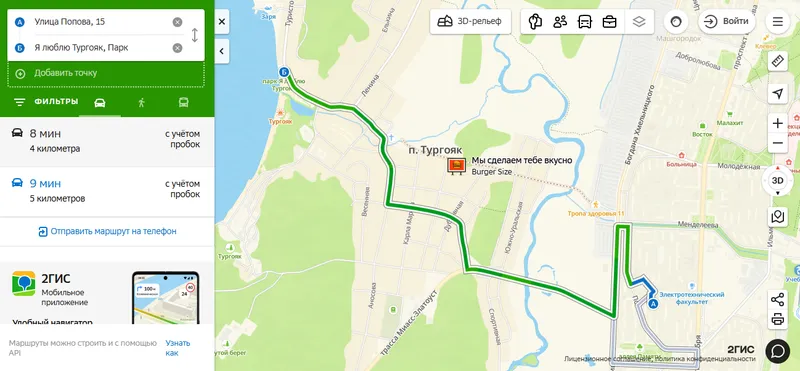Open the share route icon
Viewport: 800px width, 371px height.
778,300
